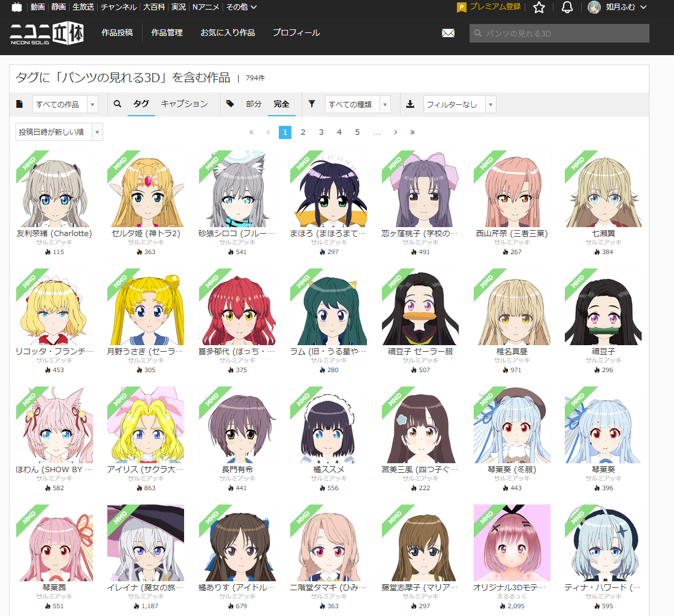
Task: Click 生放送 in top bar
Action: [83, 7]
